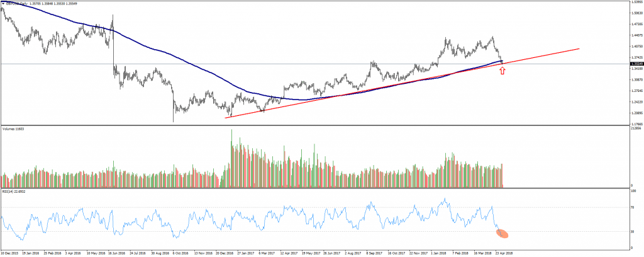Click the orange ellipse on RSI panel

(x=502, y=234)
